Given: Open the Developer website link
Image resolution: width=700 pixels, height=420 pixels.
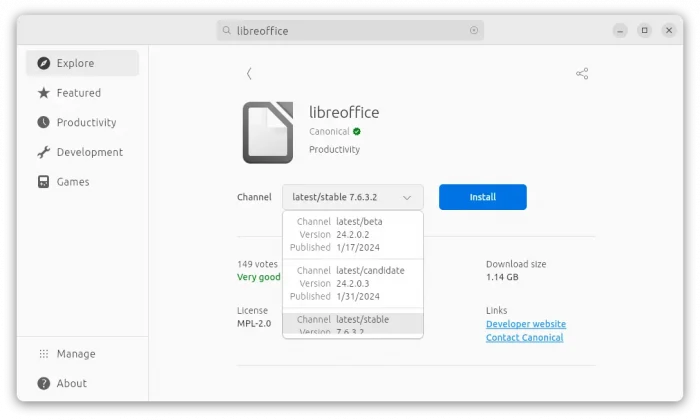Looking at the screenshot, I should [x=525, y=324].
